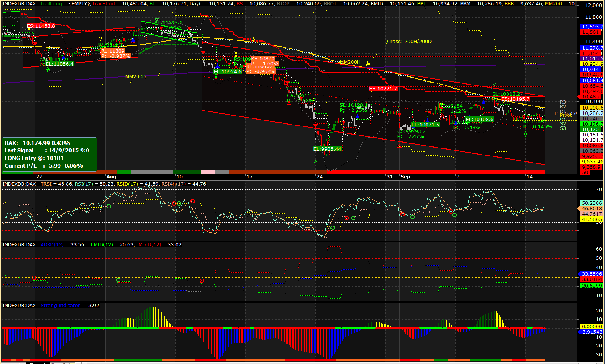Click DAX 10,174.99 line in info box

pos(37,143)
